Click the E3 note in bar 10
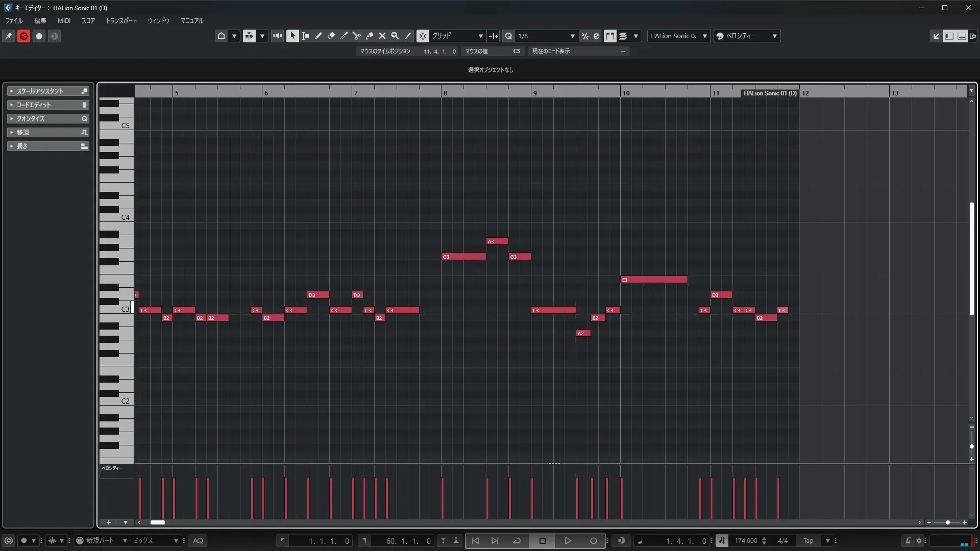The height and width of the screenshot is (551, 980). coord(654,280)
